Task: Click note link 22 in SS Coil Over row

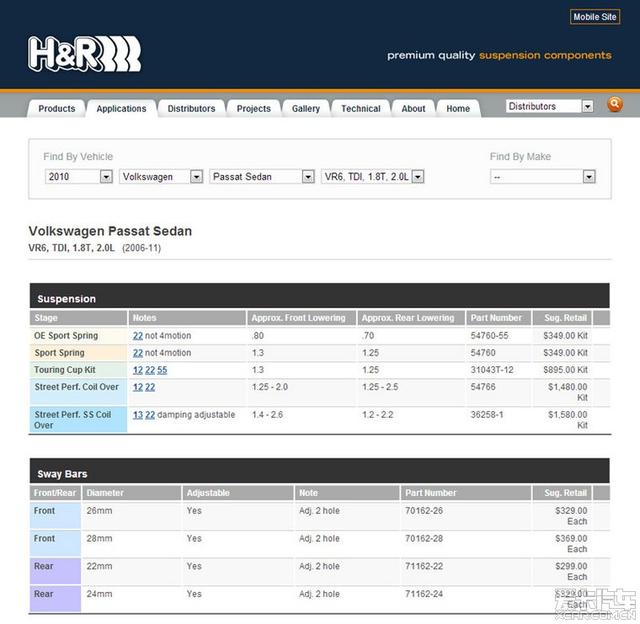Action: [x=150, y=415]
